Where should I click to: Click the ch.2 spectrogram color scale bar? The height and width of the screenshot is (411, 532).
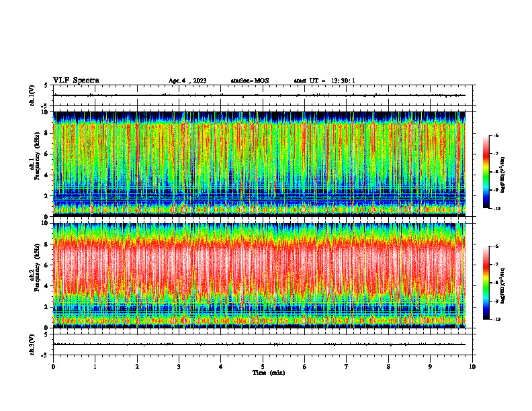pos(486,283)
